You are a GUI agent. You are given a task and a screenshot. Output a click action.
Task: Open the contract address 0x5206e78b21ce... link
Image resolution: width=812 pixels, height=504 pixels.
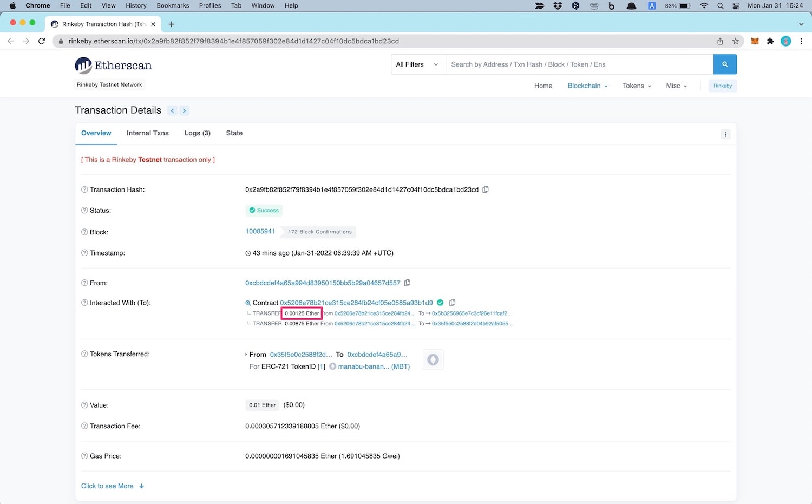(x=356, y=303)
